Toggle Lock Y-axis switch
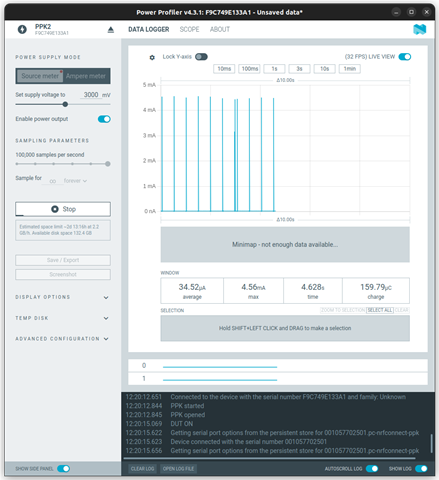The image size is (439, 480). (201, 57)
